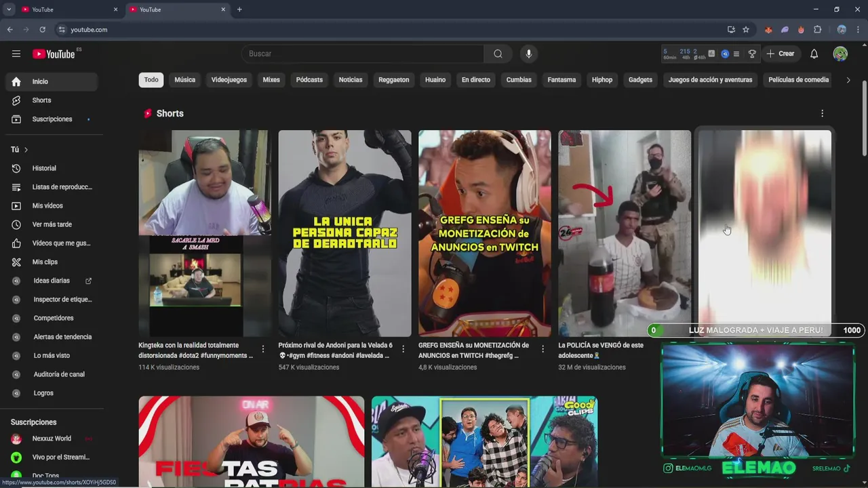The image size is (868, 488).
Task: Click the install app icon in address bar
Action: (x=731, y=30)
